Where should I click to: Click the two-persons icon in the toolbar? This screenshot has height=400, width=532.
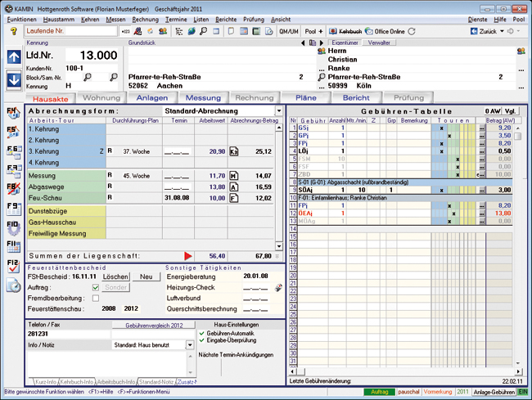pyautogui.click(x=163, y=31)
